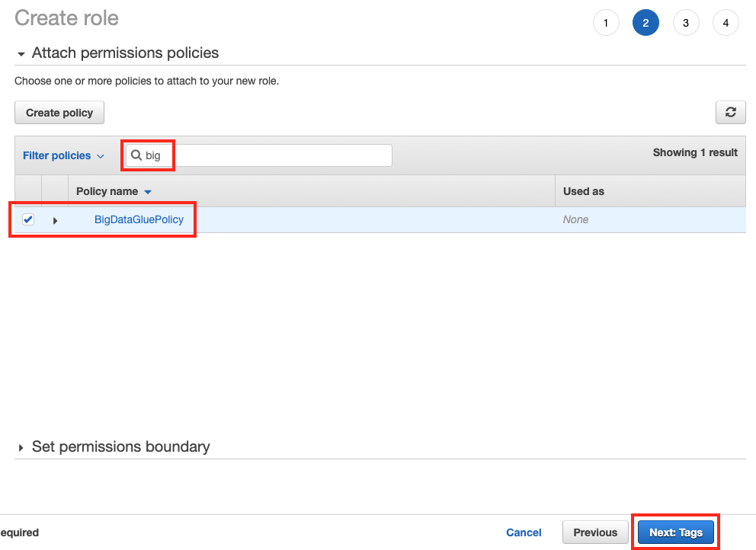
Task: Go back with the Previous button
Action: 595,532
